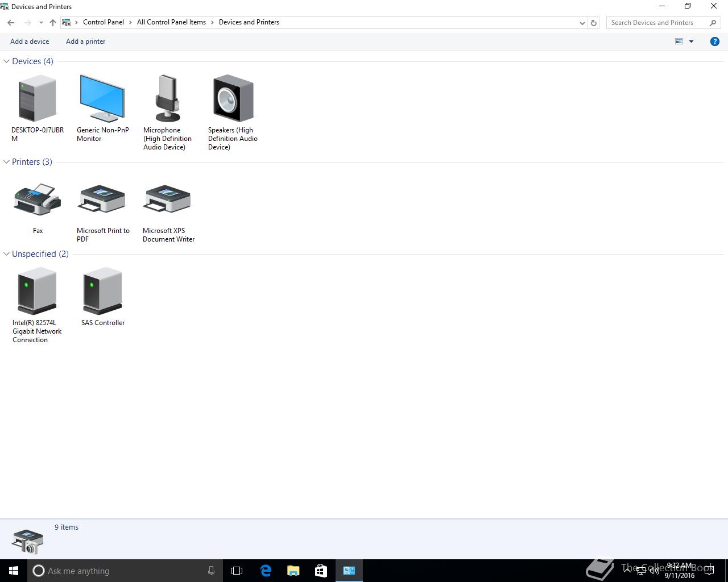Click the search magnifier icon
The width and height of the screenshot is (728, 582).
(x=713, y=23)
